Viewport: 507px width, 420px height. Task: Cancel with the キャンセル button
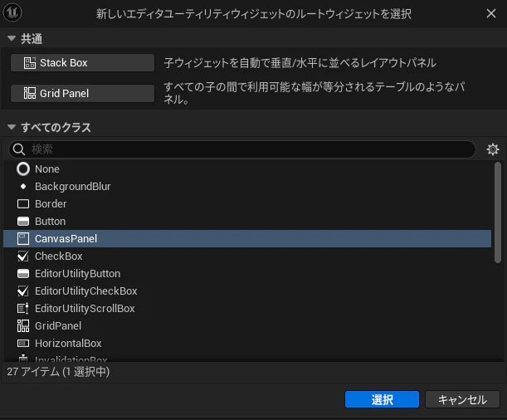tap(462, 399)
